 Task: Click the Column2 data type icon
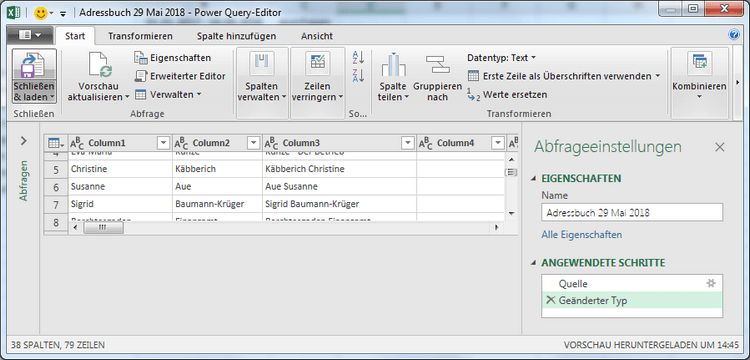pyautogui.click(x=181, y=143)
